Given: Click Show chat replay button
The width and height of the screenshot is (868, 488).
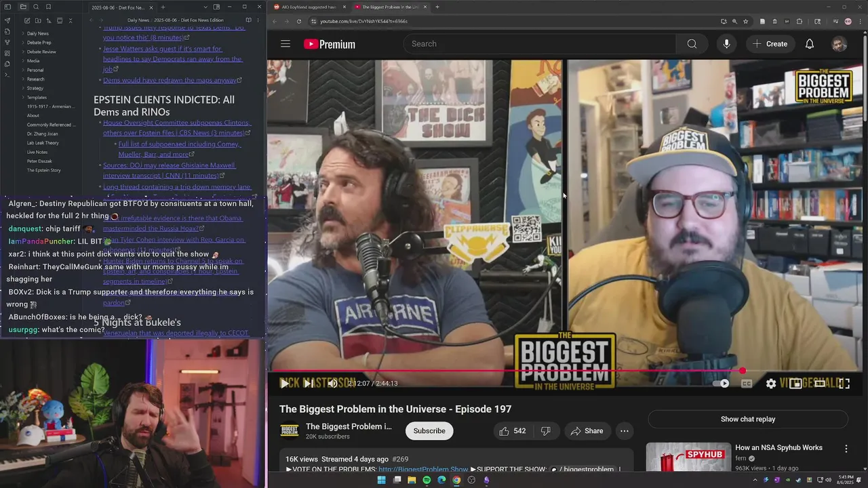Looking at the screenshot, I should [x=748, y=420].
